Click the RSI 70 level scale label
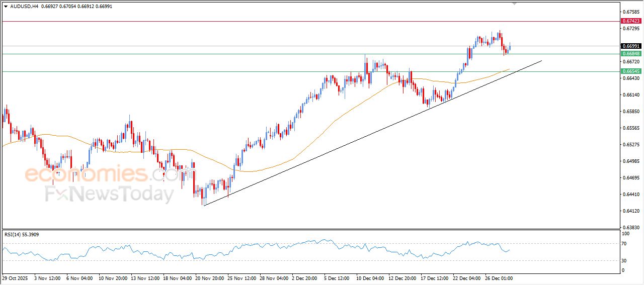Screen dimensions: 644x285 pos(626,244)
